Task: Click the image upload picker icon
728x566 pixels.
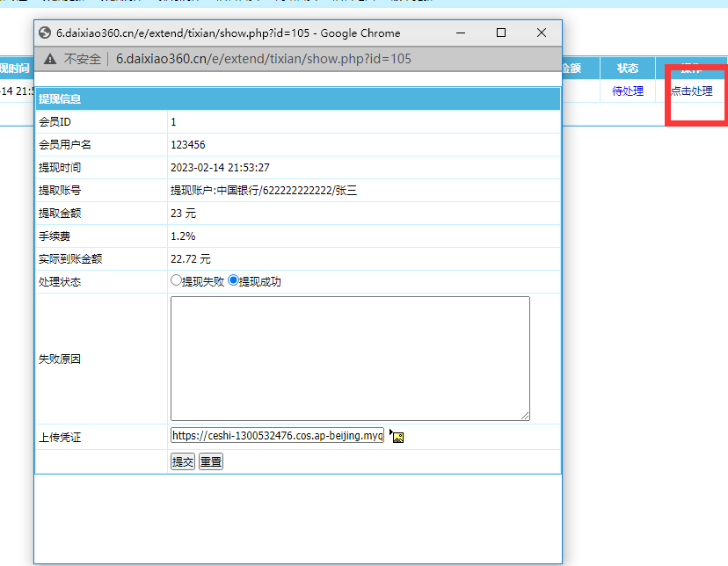Action: point(397,437)
